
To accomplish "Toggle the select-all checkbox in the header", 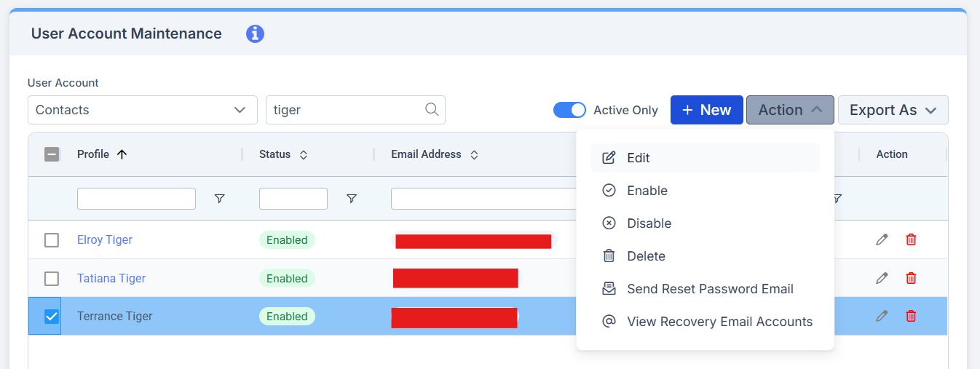I will click(52, 154).
